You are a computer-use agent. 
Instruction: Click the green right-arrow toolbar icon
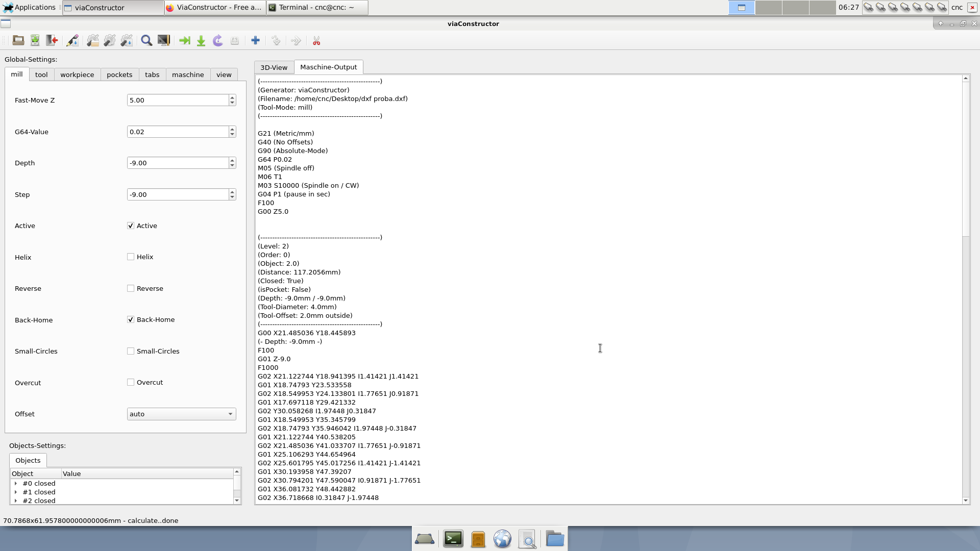(184, 41)
